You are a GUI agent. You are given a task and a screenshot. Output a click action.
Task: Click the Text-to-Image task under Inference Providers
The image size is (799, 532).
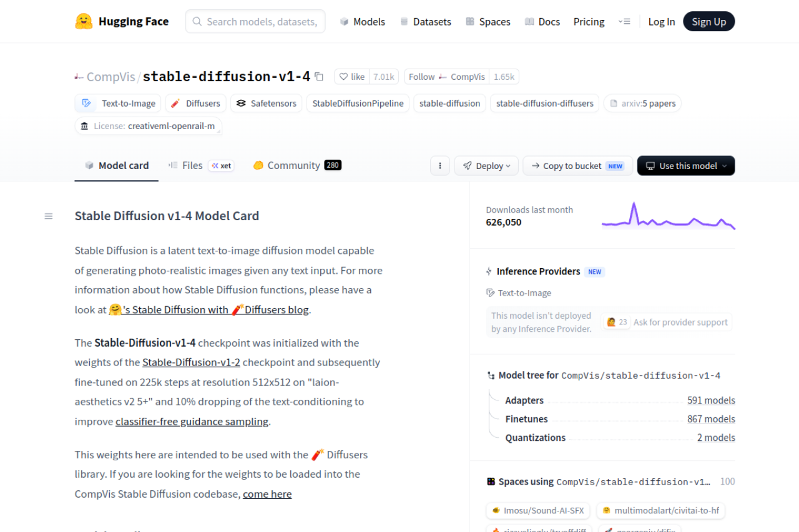coord(519,293)
